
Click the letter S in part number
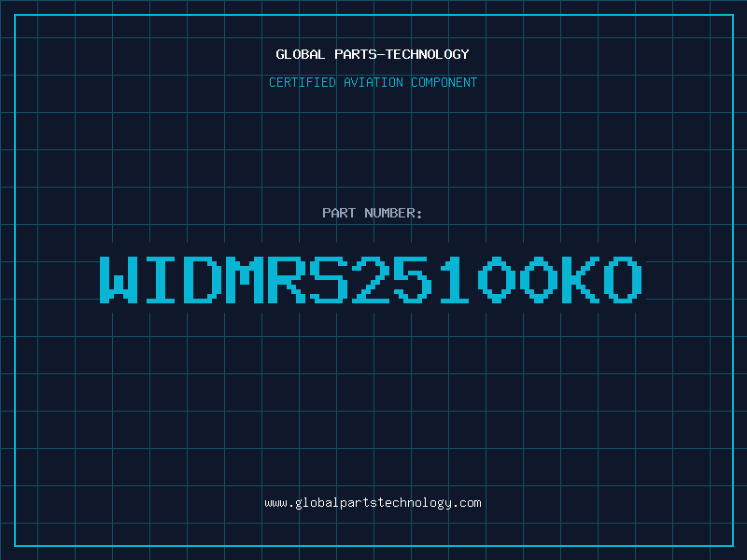(x=329, y=279)
